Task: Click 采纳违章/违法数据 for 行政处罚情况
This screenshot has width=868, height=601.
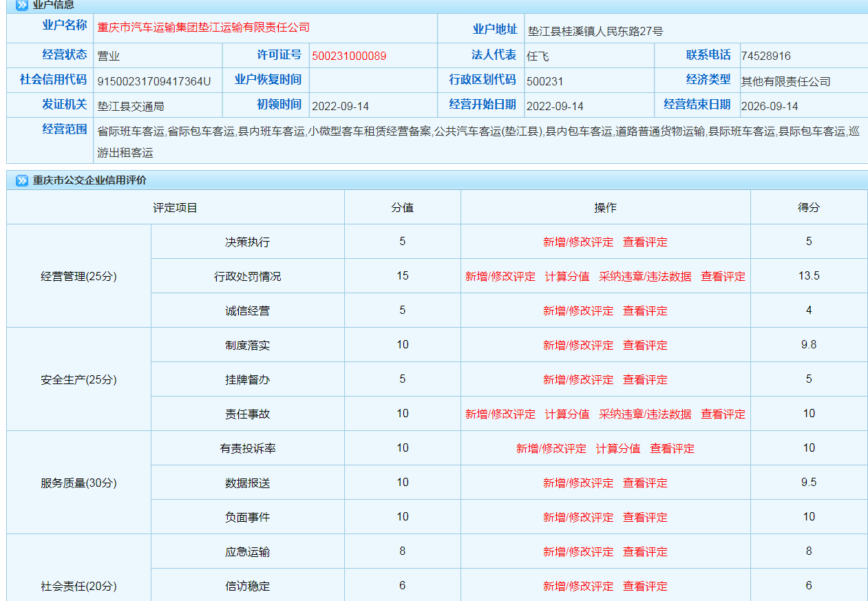Action: [645, 276]
